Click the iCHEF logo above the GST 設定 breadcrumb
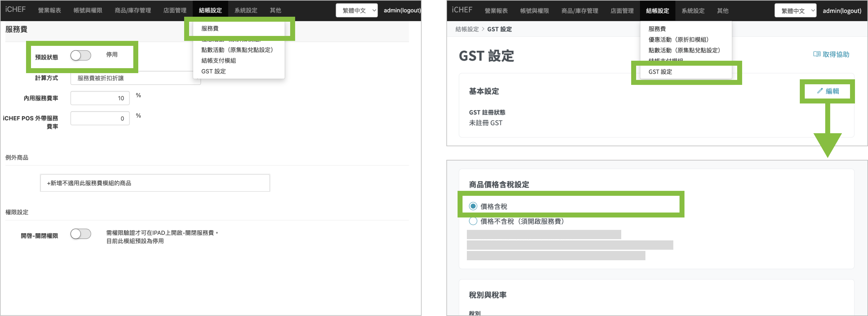This screenshot has width=868, height=316. point(462,10)
